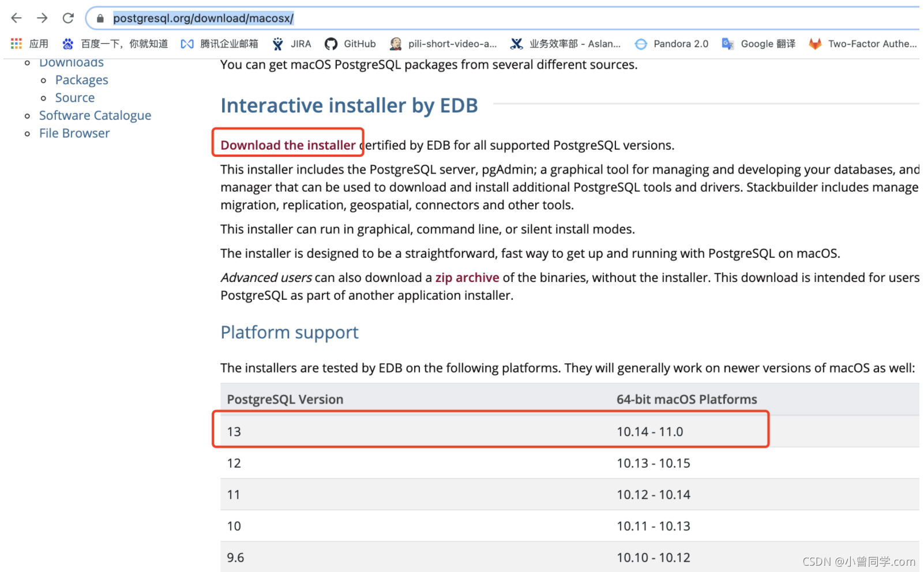Open the JIRA bookmark
Image resolution: width=924 pixels, height=572 pixels.
click(x=301, y=44)
